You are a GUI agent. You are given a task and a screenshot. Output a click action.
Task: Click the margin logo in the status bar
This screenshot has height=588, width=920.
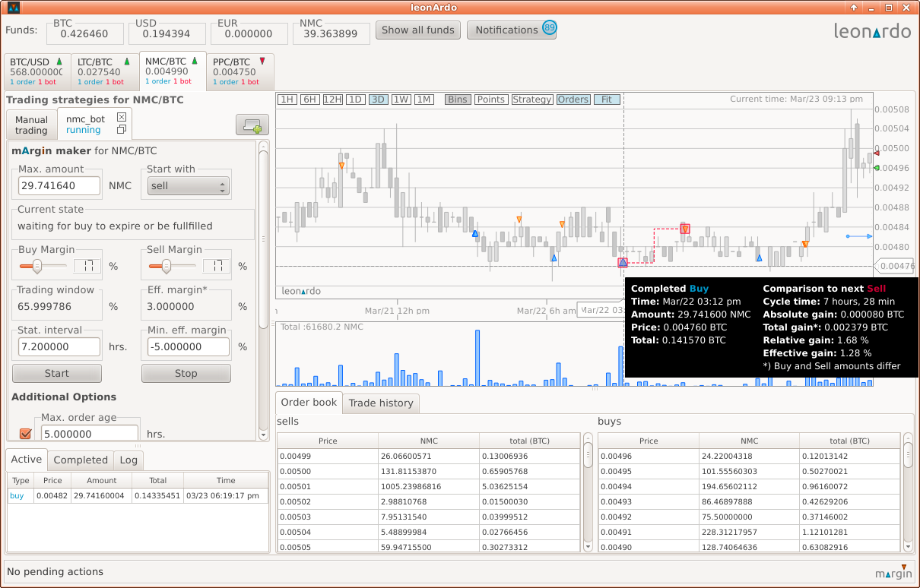[893, 572]
